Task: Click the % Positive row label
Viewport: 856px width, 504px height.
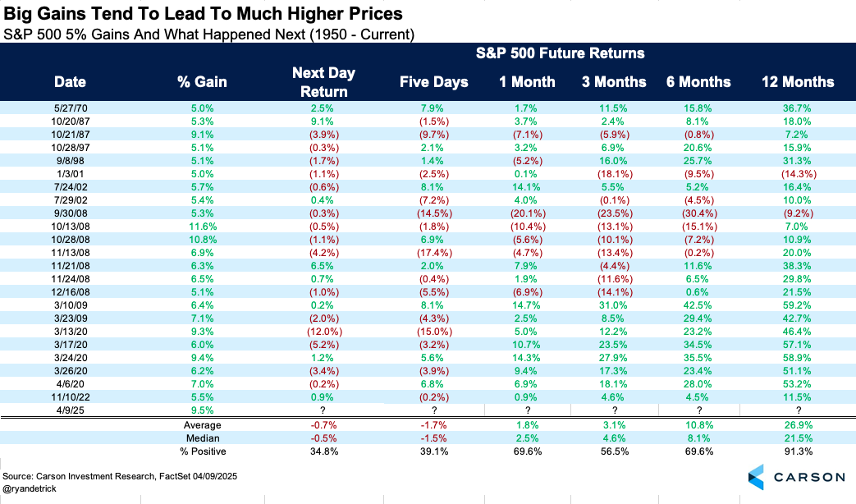Action: click(x=202, y=451)
